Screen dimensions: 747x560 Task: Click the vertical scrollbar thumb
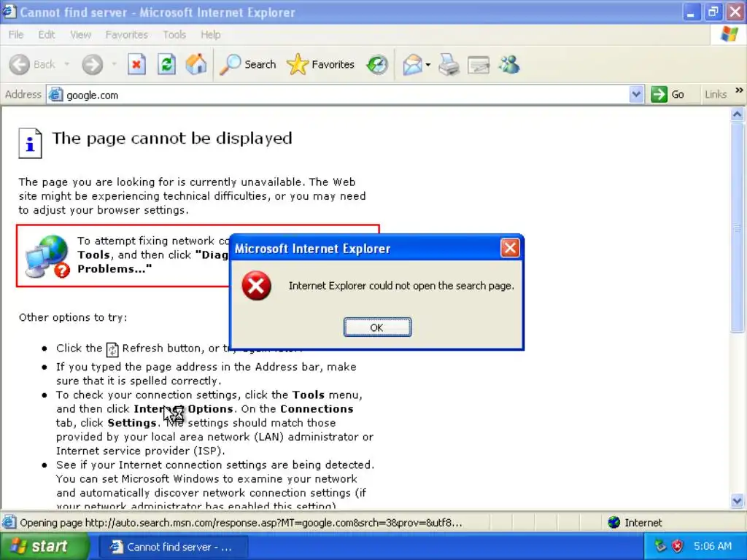737,227
